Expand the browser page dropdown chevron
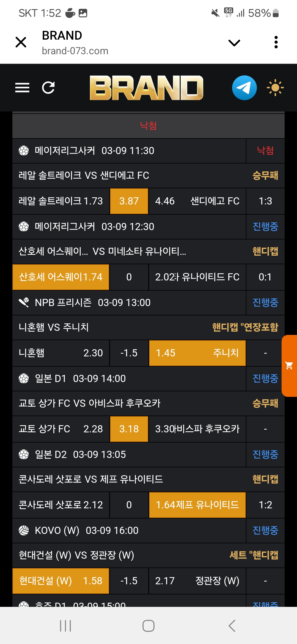Image resolution: width=297 pixels, height=644 pixels. tap(234, 43)
